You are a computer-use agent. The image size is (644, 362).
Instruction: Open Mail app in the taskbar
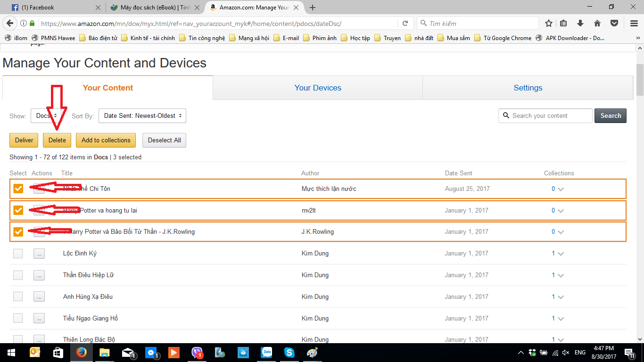128,353
